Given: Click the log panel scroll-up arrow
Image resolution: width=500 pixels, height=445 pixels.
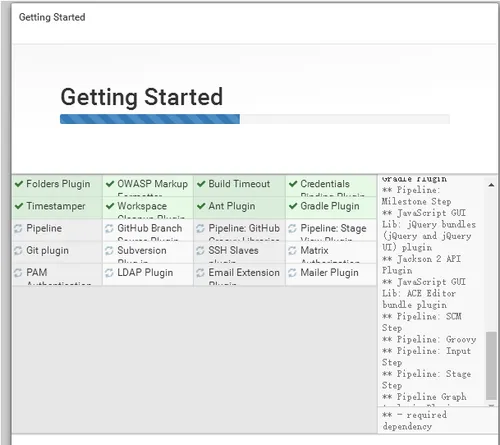Looking at the screenshot, I should pos(491,185).
